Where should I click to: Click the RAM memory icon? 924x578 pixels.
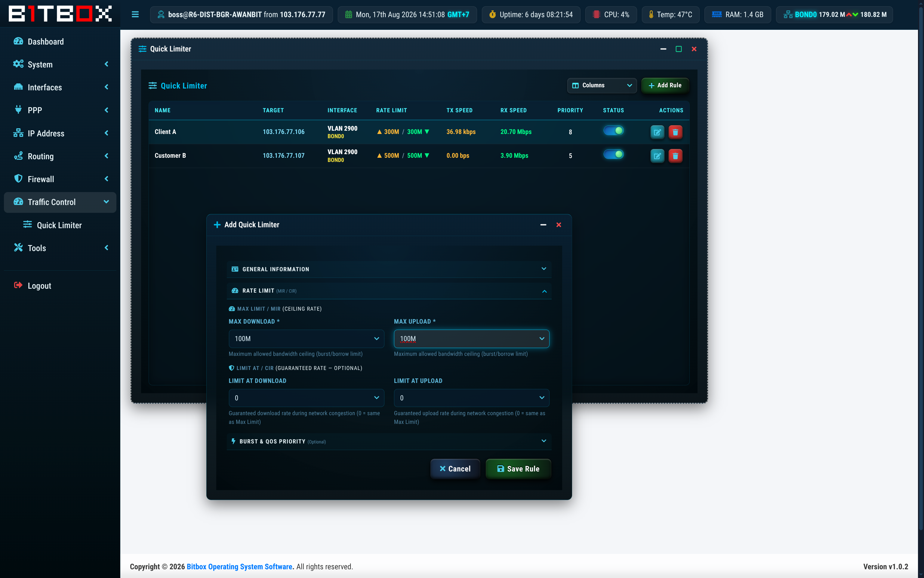[x=717, y=14]
